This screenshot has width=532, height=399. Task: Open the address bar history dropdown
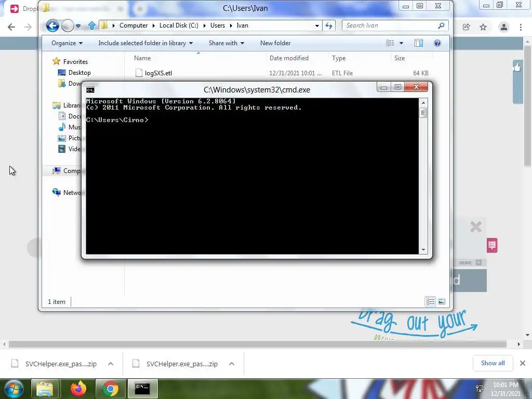coord(317,26)
